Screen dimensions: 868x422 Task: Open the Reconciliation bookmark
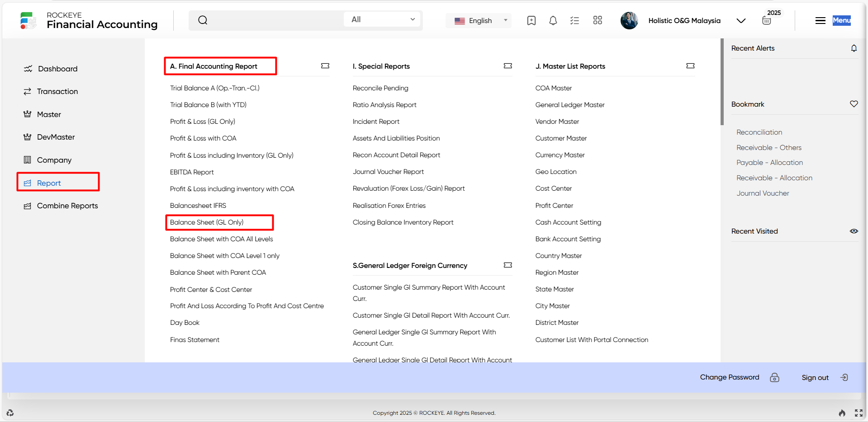pos(759,132)
